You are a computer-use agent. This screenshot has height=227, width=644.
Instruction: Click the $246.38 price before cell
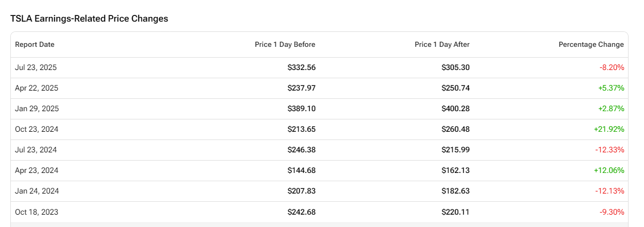[x=301, y=150]
